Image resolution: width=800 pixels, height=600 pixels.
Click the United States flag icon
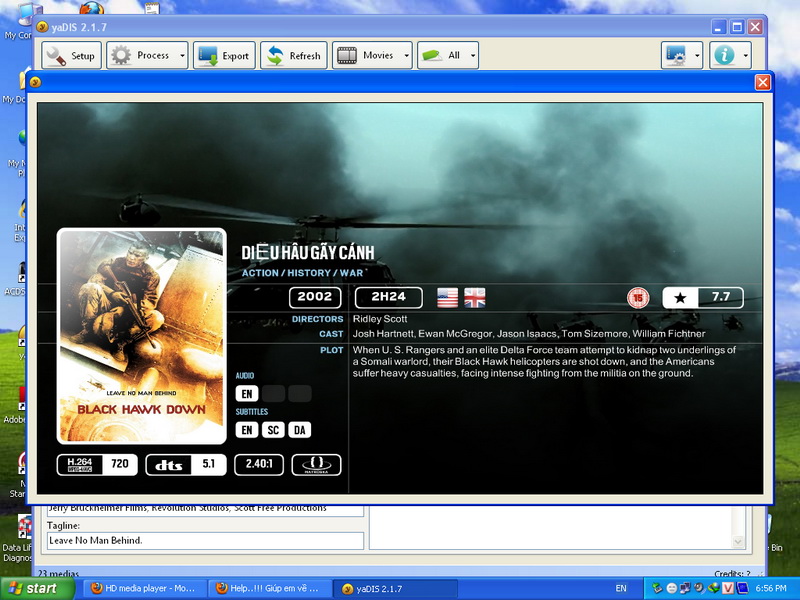click(x=447, y=298)
